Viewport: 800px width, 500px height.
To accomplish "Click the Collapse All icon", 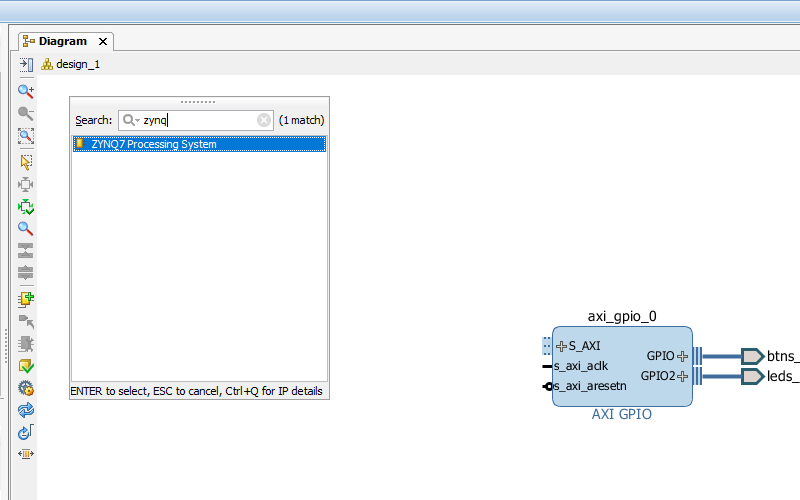I will [26, 251].
